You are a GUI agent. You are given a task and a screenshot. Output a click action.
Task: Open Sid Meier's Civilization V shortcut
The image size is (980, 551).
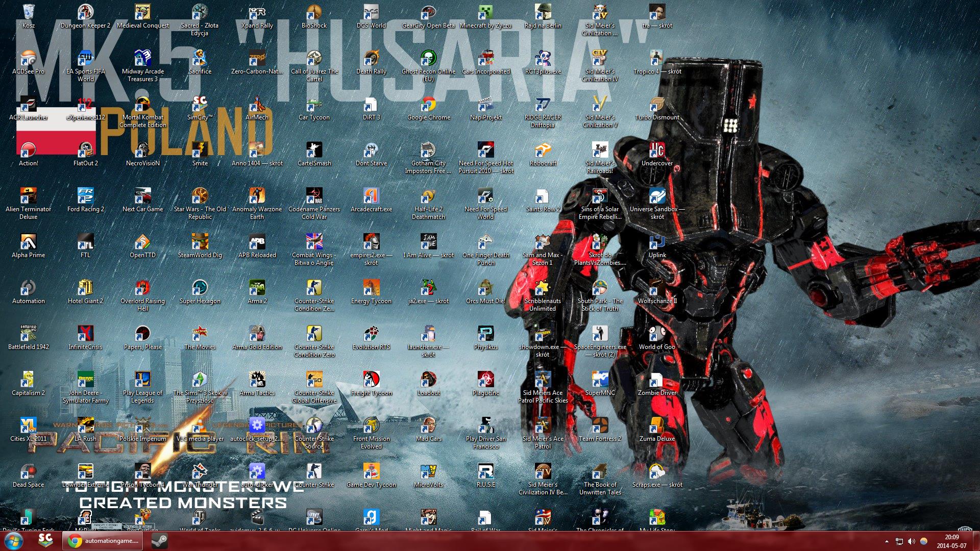(600, 112)
